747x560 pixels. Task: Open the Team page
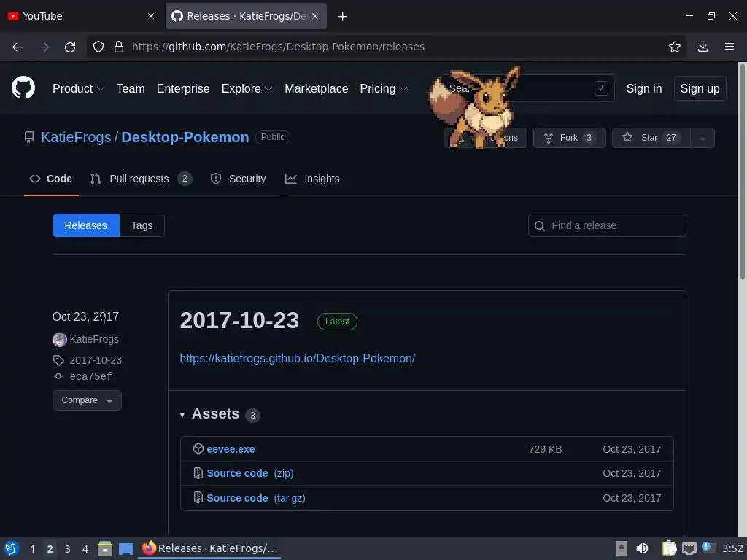(131, 88)
